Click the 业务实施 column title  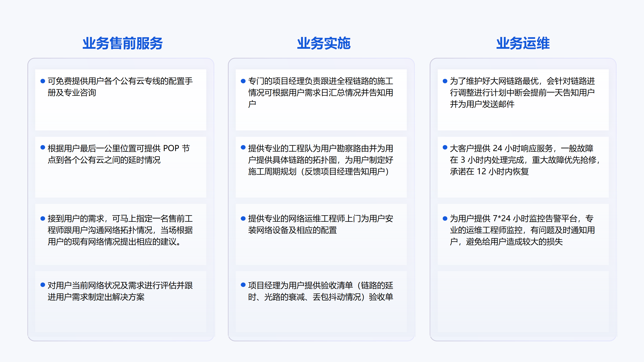[324, 43]
